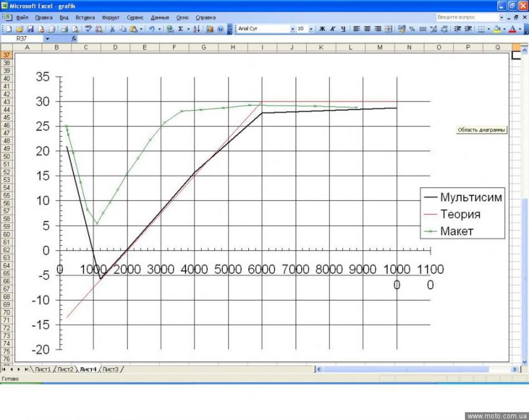Viewport: 529px width, 420px height.
Task: Open the fill color dropdown arrow
Action: (503, 29)
